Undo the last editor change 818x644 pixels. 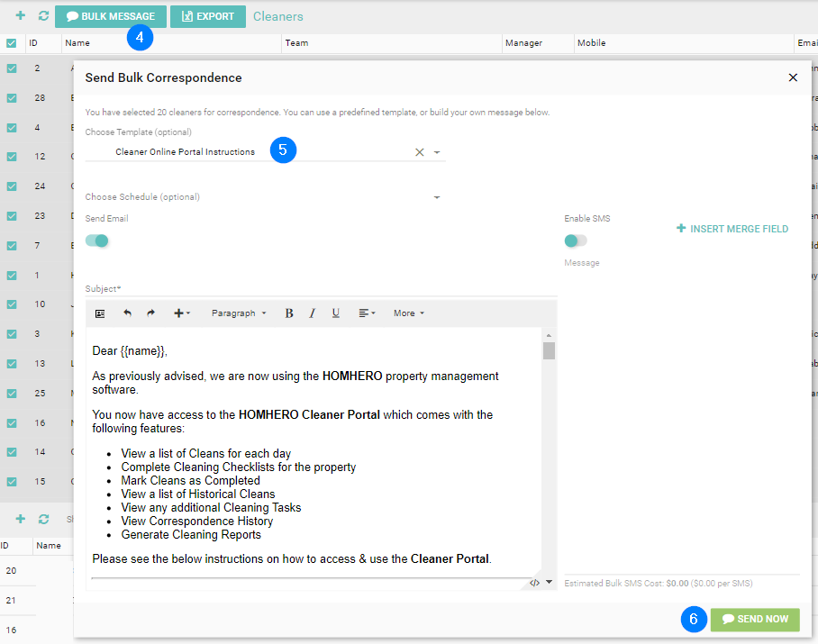click(x=127, y=313)
